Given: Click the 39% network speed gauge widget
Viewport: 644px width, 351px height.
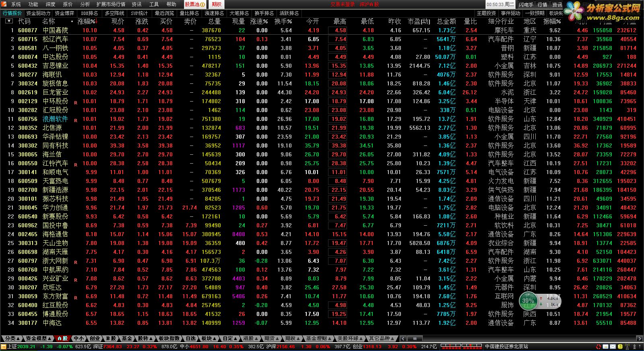Looking at the screenshot, I should coord(541,301).
